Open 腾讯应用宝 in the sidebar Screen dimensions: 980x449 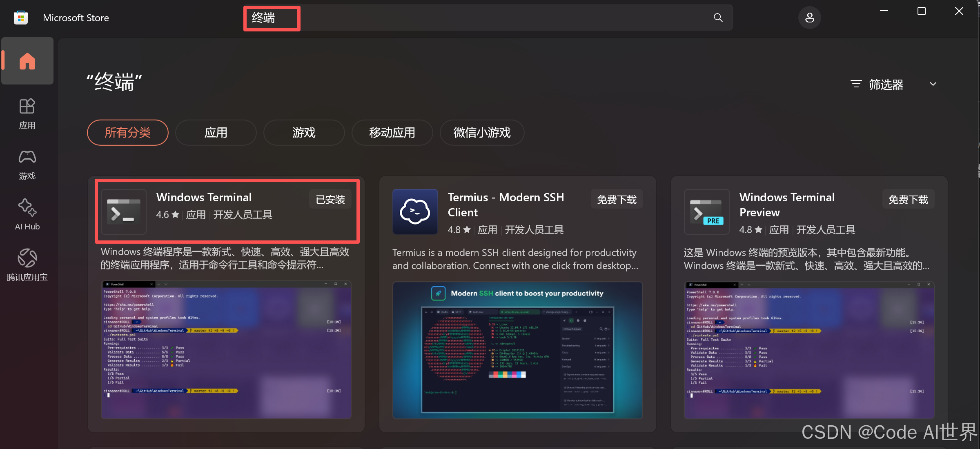27,265
